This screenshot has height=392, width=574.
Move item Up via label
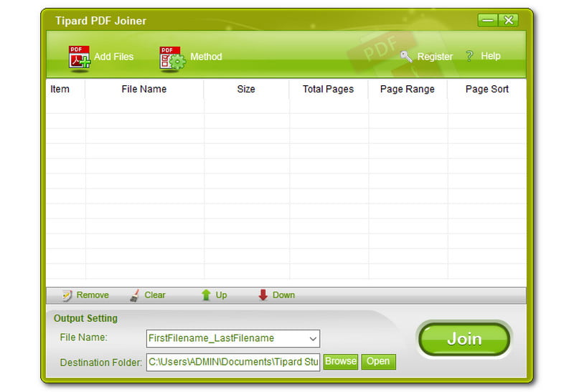click(x=221, y=295)
